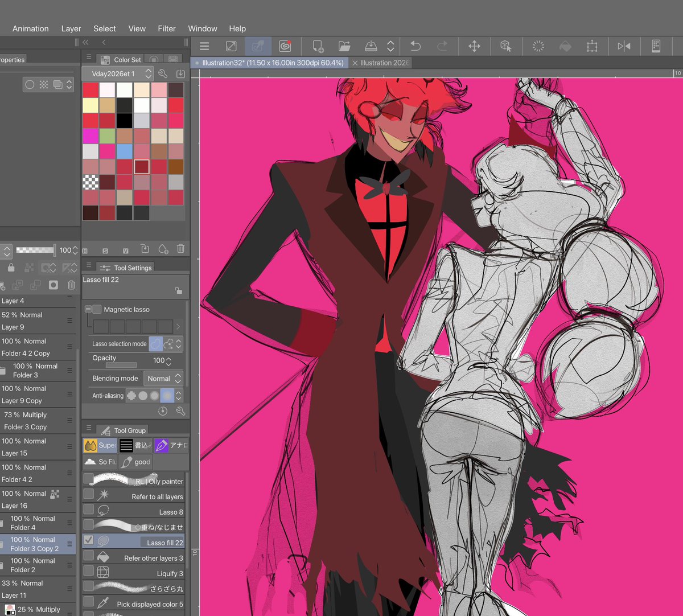Tick the Refer other layers 3 checkbox
Screen dimensions: 683x616
coord(88,555)
